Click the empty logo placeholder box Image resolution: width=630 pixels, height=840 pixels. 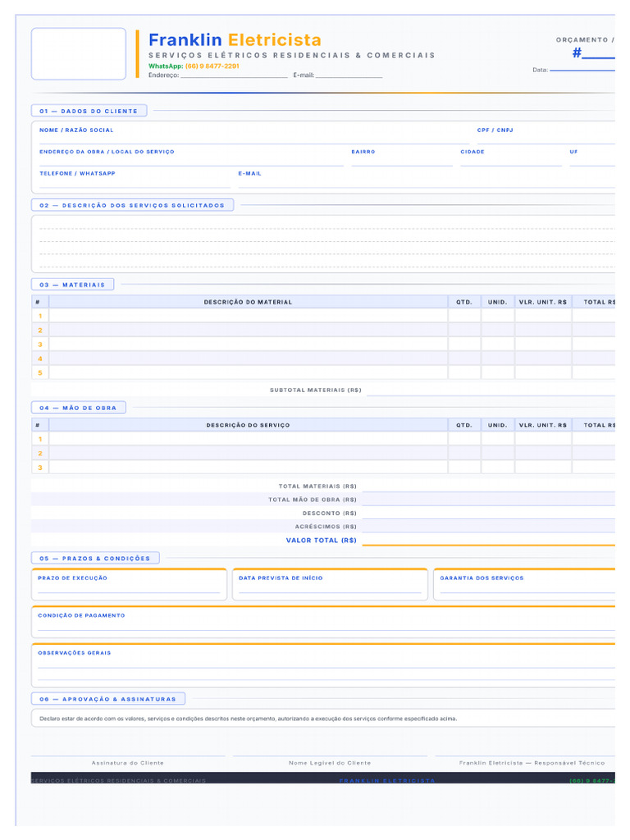(79, 53)
